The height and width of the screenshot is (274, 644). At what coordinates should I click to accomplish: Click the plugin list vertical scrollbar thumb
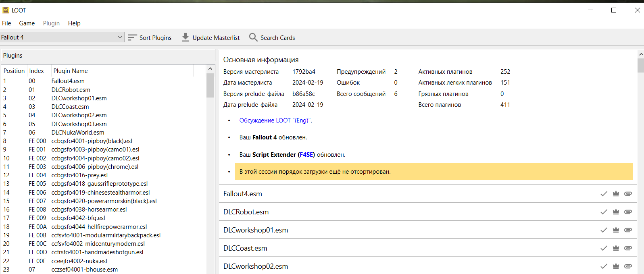coord(210,85)
